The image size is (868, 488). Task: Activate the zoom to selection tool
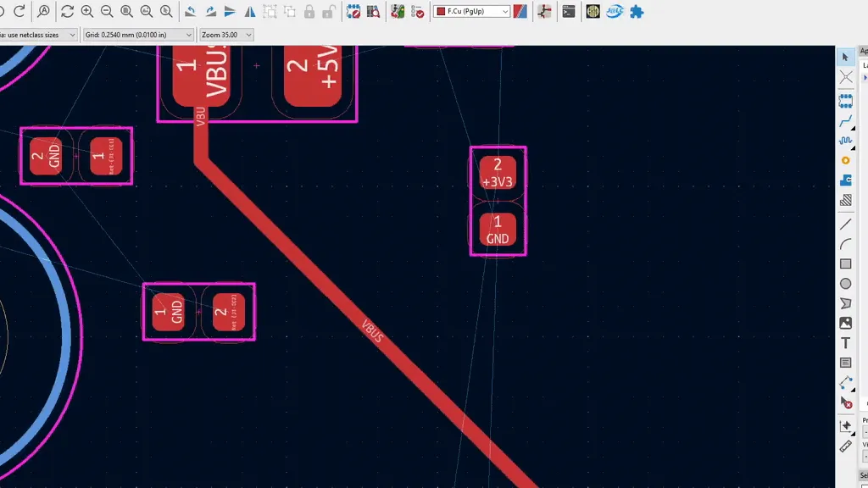pyautogui.click(x=166, y=11)
